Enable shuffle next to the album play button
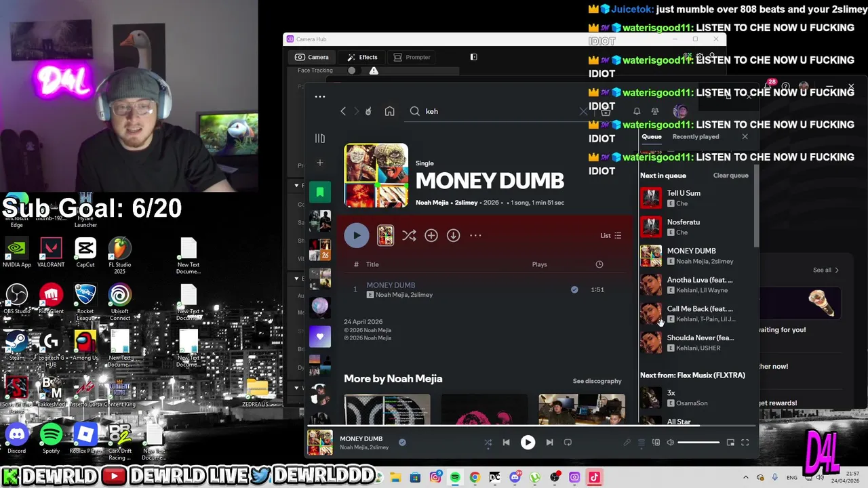 (409, 235)
